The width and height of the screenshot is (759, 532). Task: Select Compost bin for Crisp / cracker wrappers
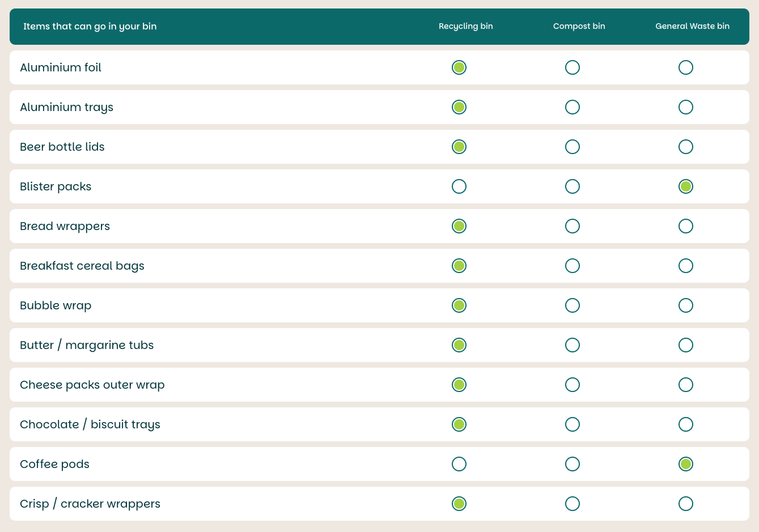[x=573, y=504]
